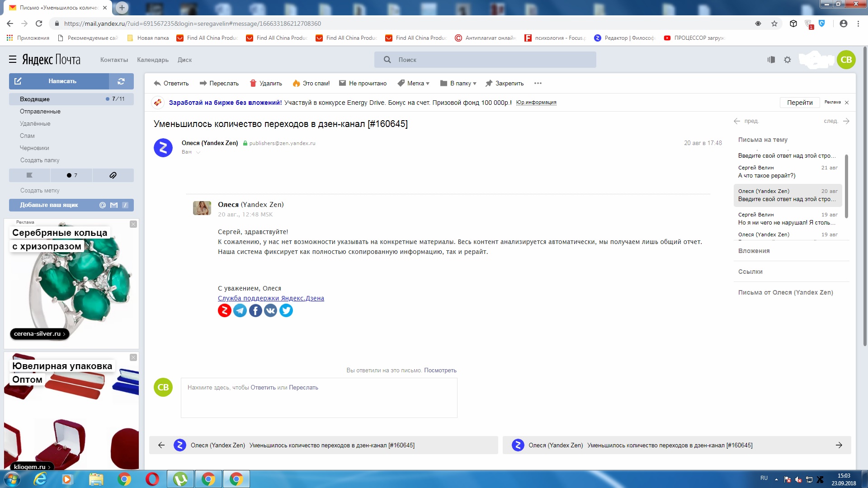
Task: Close the jewelry packaging advertisement
Action: [x=133, y=357]
